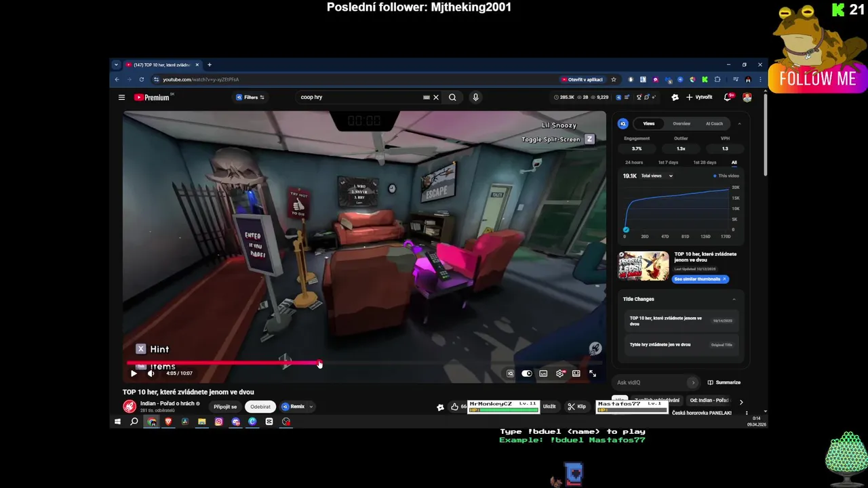Switch to the Overview tab
The height and width of the screenshot is (488, 868).
[682, 124]
